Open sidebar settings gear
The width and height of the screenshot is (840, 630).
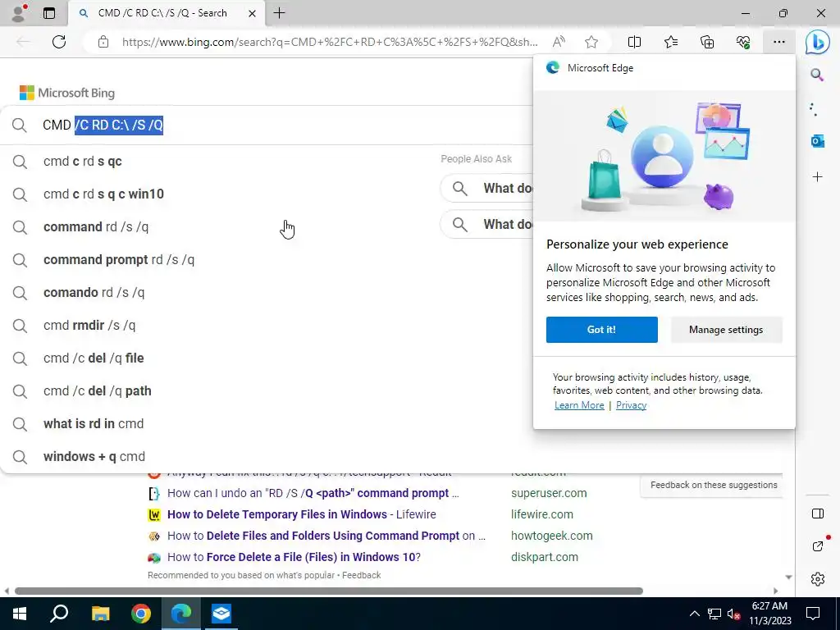coord(818,579)
